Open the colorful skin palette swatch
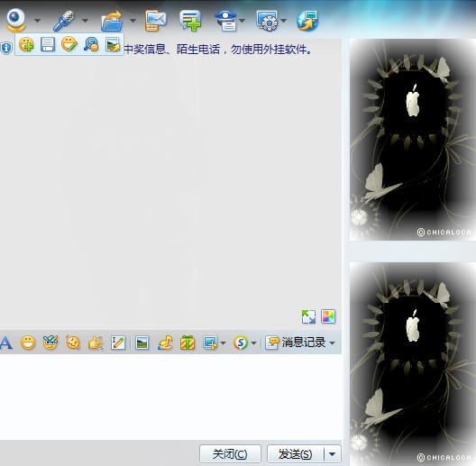Screen dimensions: 476x466 pos(328,316)
